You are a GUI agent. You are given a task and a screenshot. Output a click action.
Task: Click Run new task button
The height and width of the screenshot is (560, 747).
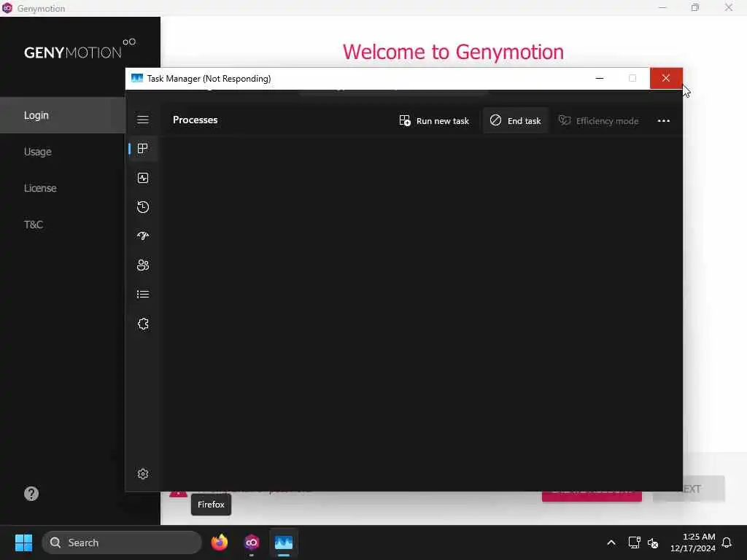click(x=434, y=120)
